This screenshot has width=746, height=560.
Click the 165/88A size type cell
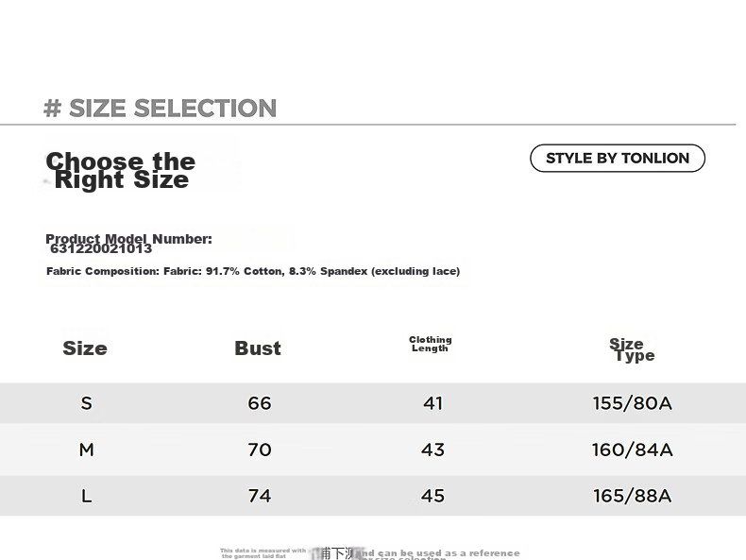[633, 496]
